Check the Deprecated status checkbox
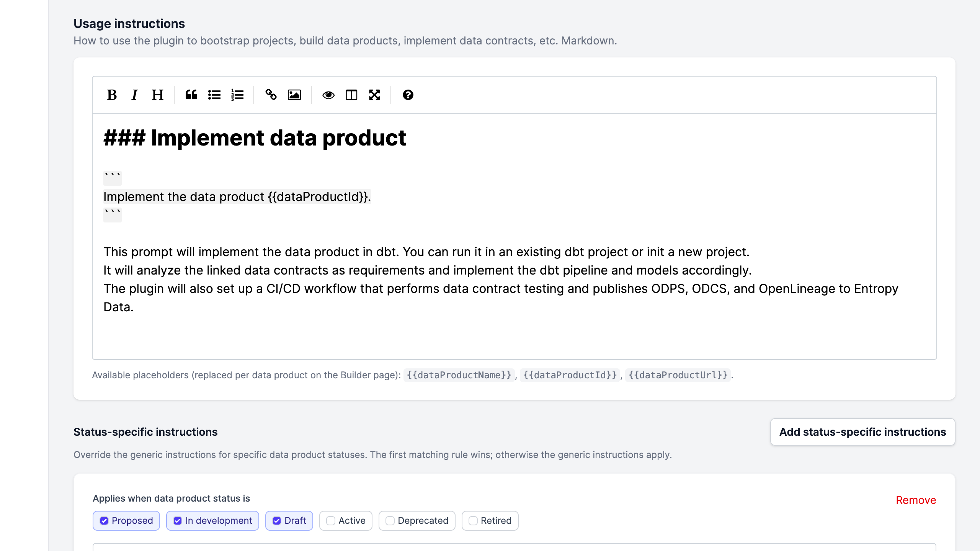 click(390, 521)
